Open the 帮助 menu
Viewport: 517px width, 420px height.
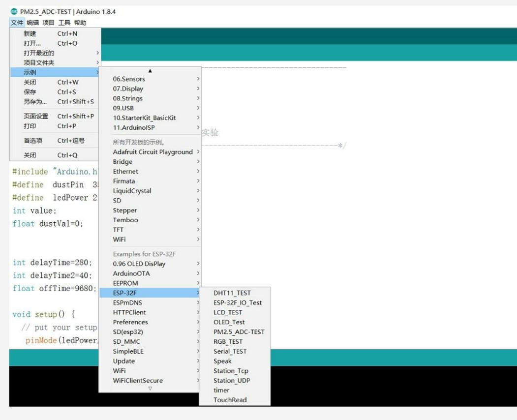pyautogui.click(x=80, y=23)
